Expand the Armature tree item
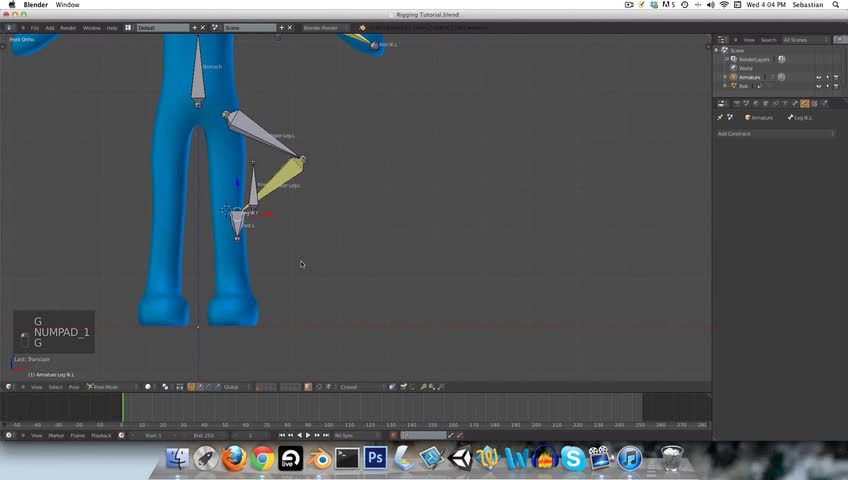Viewport: 848px width, 480px height. (x=725, y=77)
